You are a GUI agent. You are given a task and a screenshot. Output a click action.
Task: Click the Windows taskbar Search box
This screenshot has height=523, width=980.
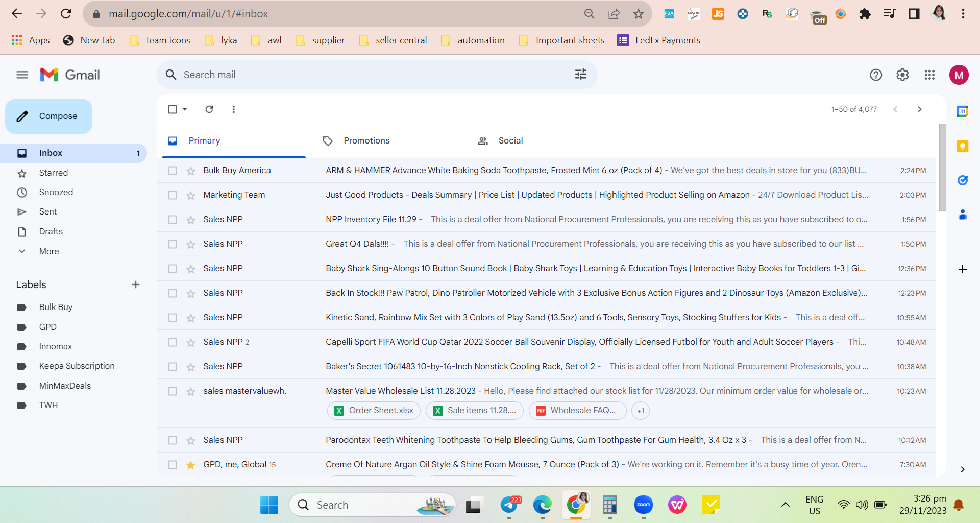pyautogui.click(x=373, y=505)
